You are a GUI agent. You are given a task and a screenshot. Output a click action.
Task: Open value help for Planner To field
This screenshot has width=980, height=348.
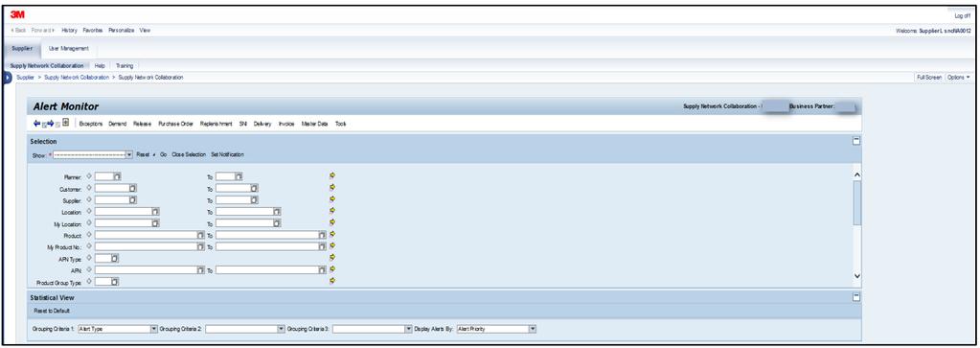pos(239,176)
